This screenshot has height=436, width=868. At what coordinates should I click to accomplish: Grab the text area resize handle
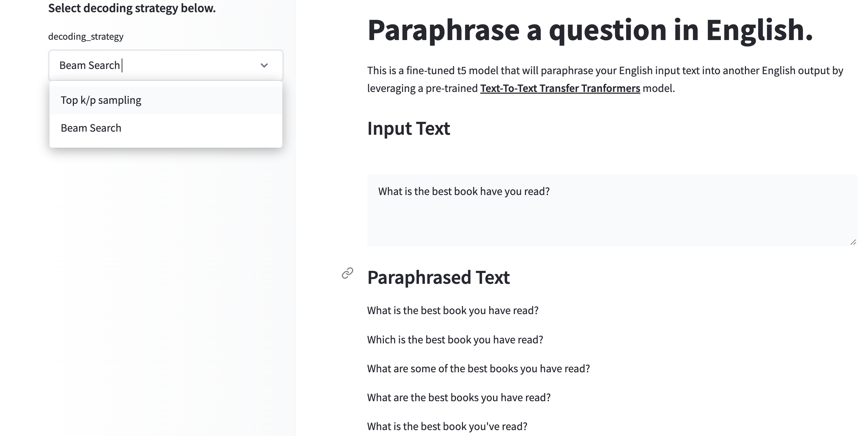(853, 242)
